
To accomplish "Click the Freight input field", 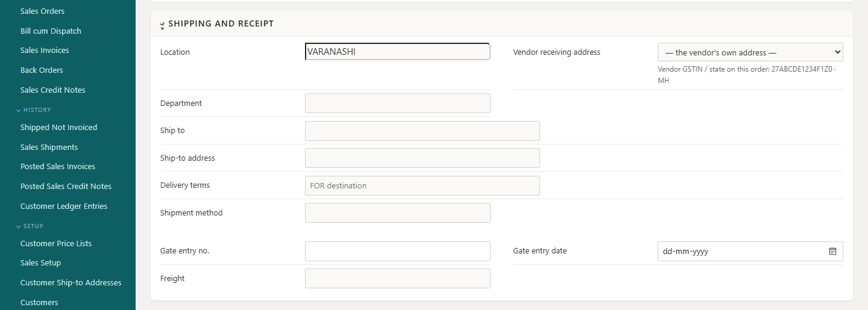I will (398, 279).
